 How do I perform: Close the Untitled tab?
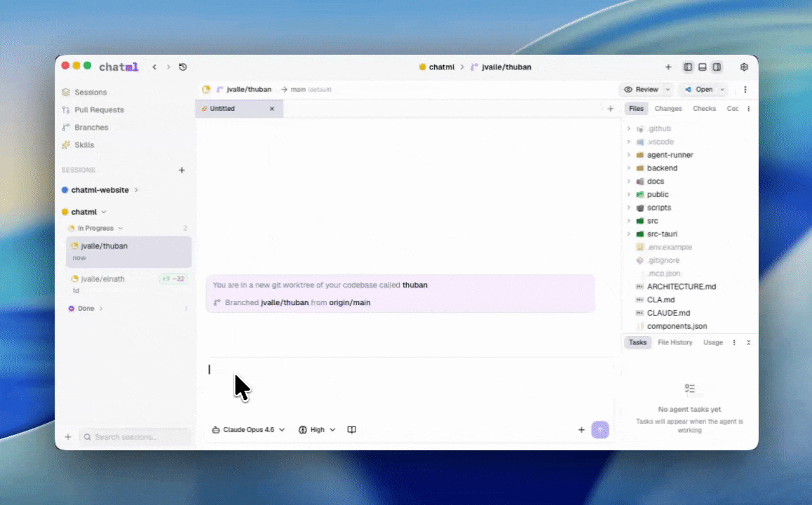pyautogui.click(x=272, y=109)
